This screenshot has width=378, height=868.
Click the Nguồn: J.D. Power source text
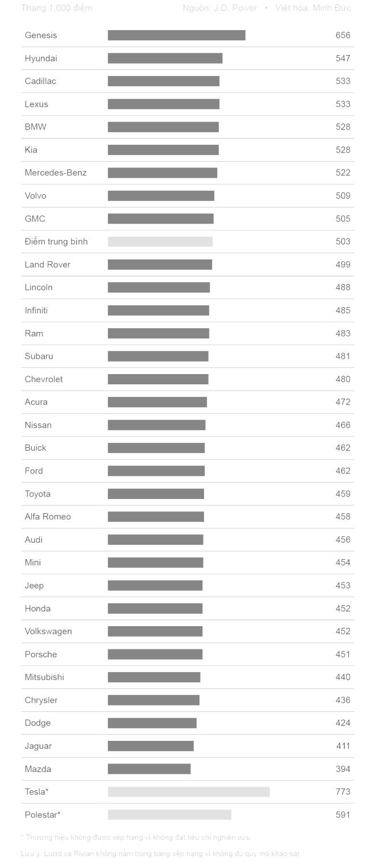(219, 8)
